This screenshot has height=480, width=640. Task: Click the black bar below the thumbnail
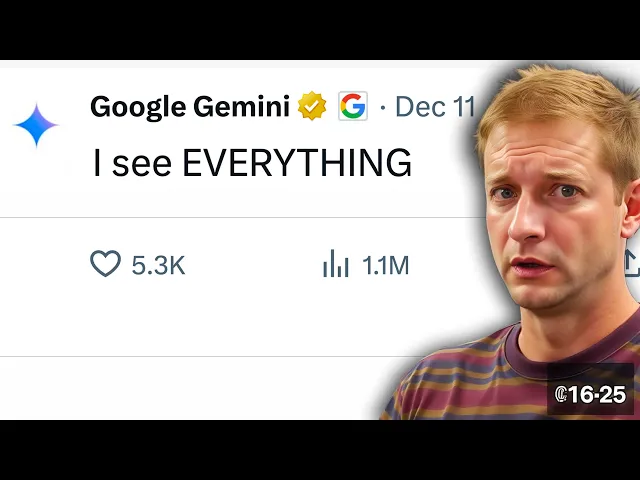click(x=320, y=450)
